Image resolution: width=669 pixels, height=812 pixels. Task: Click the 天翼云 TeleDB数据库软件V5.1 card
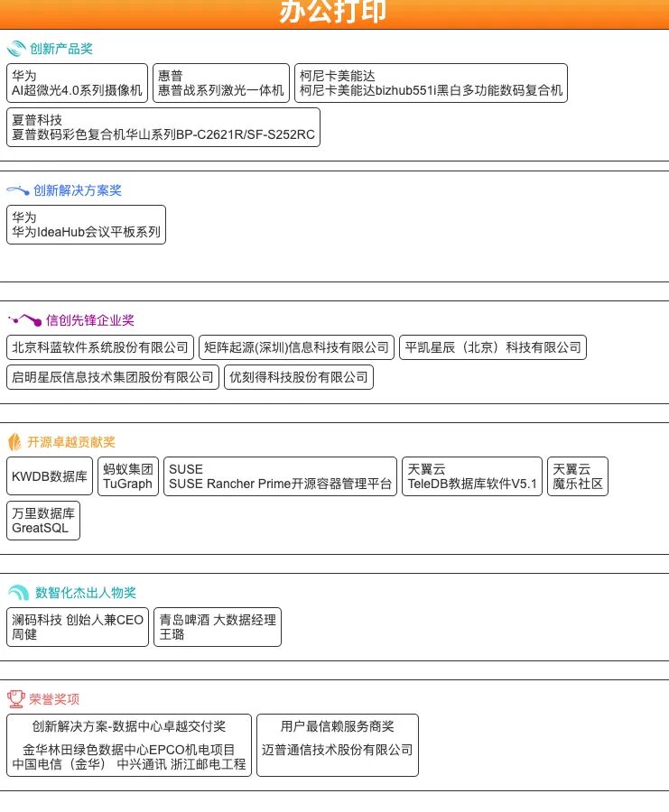click(x=472, y=476)
